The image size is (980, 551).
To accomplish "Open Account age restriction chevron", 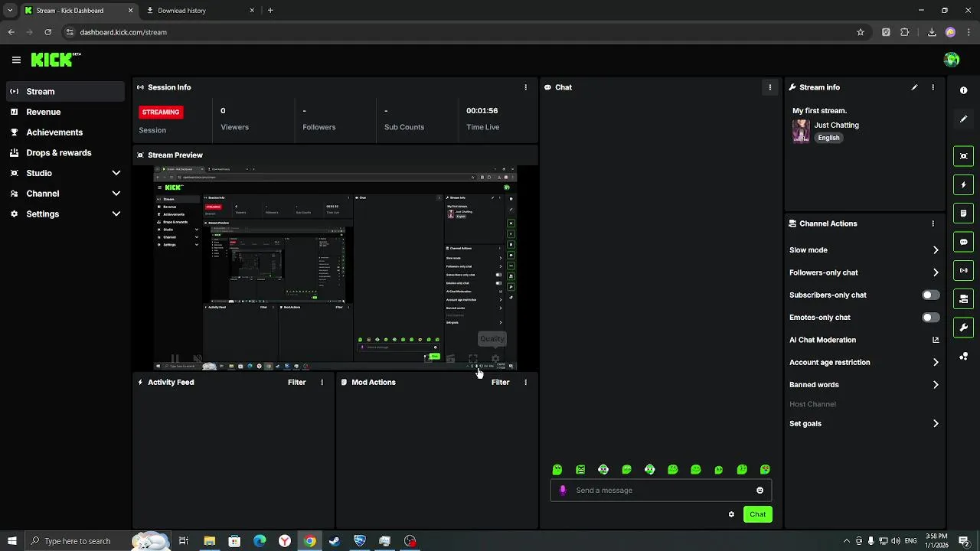I will 936,363.
